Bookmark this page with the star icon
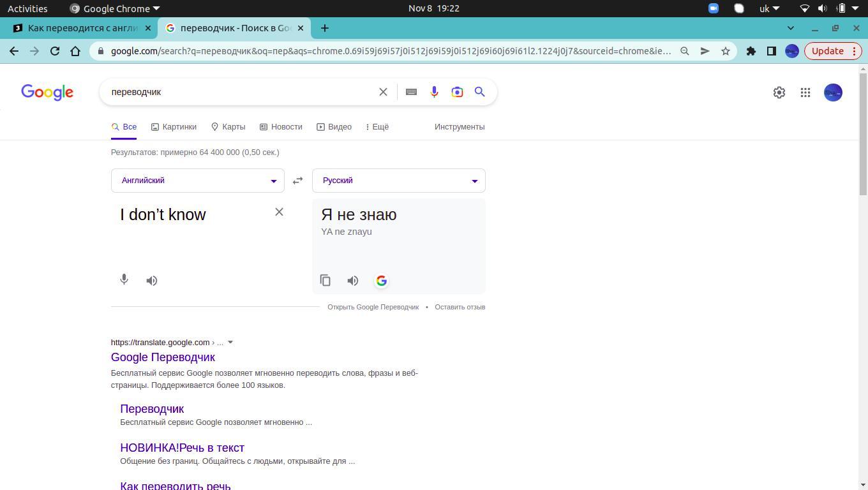This screenshot has height=490, width=868. pyautogui.click(x=726, y=51)
